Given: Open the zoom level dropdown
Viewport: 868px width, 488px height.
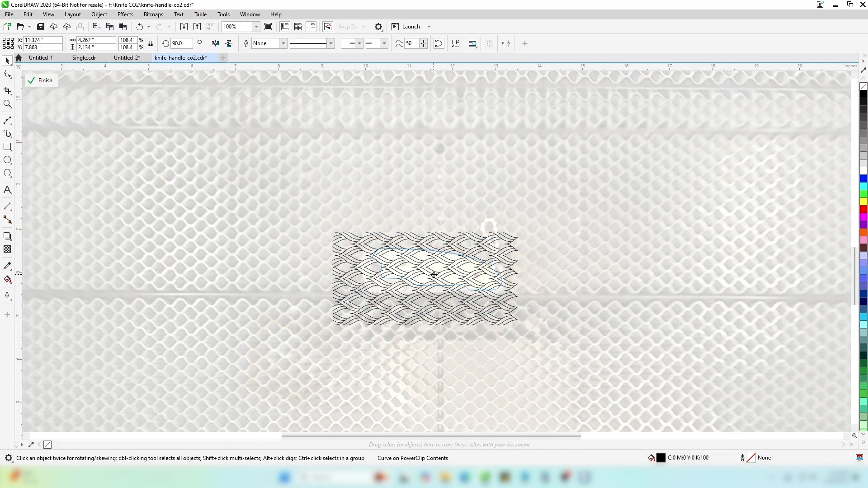Looking at the screenshot, I should tap(256, 27).
